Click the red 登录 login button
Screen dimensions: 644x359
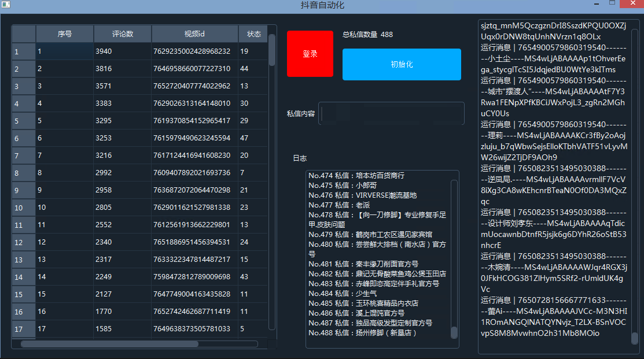310,54
